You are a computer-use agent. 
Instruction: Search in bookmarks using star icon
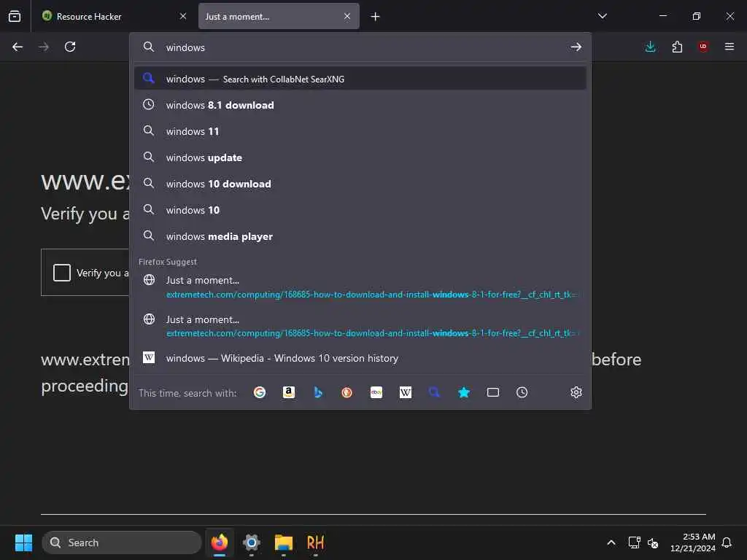pos(464,392)
